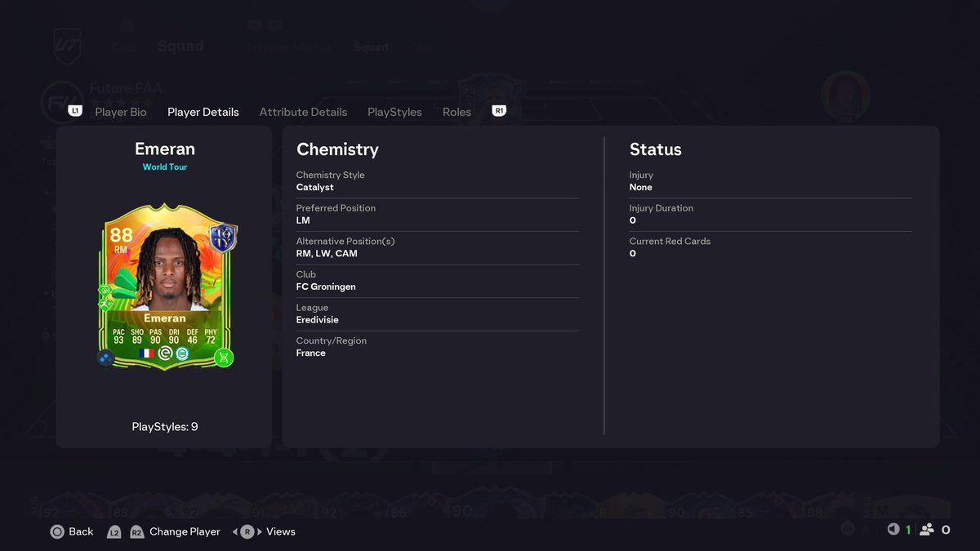Click the L2 trigger icon

click(x=114, y=531)
